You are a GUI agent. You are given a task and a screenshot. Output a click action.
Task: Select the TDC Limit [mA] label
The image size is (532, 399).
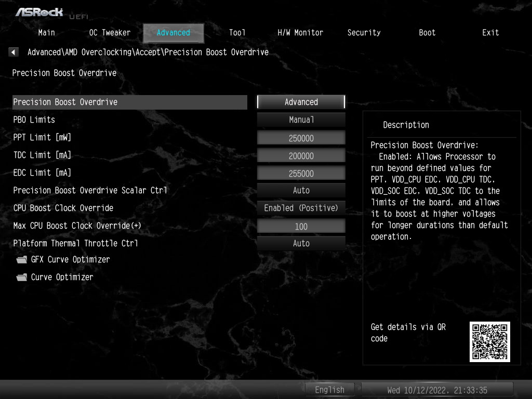(x=42, y=155)
